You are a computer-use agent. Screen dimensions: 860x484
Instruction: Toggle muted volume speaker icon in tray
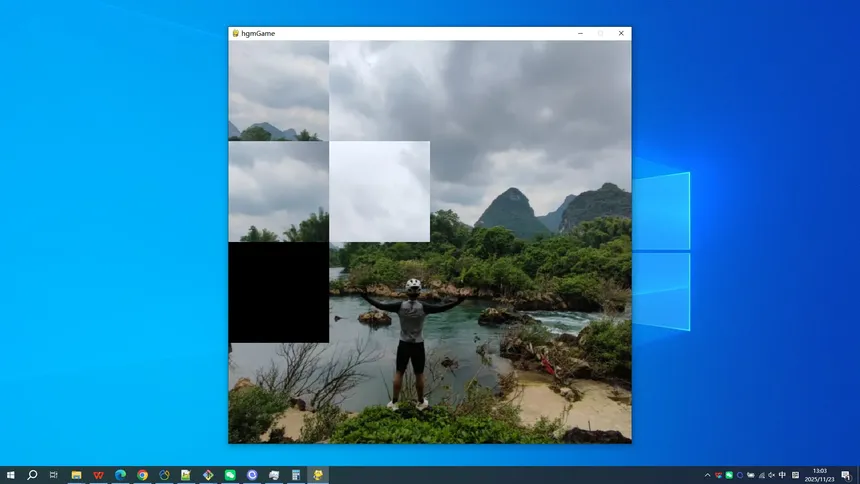[772, 475]
